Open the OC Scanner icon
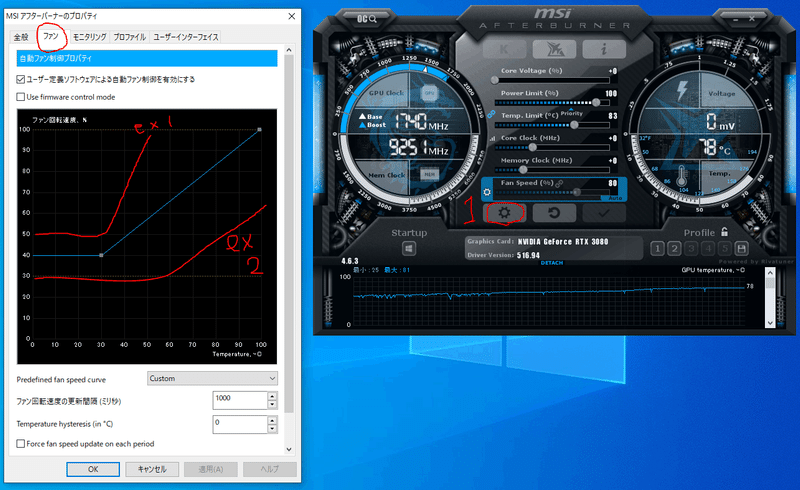This screenshot has width=800, height=490. point(367,19)
